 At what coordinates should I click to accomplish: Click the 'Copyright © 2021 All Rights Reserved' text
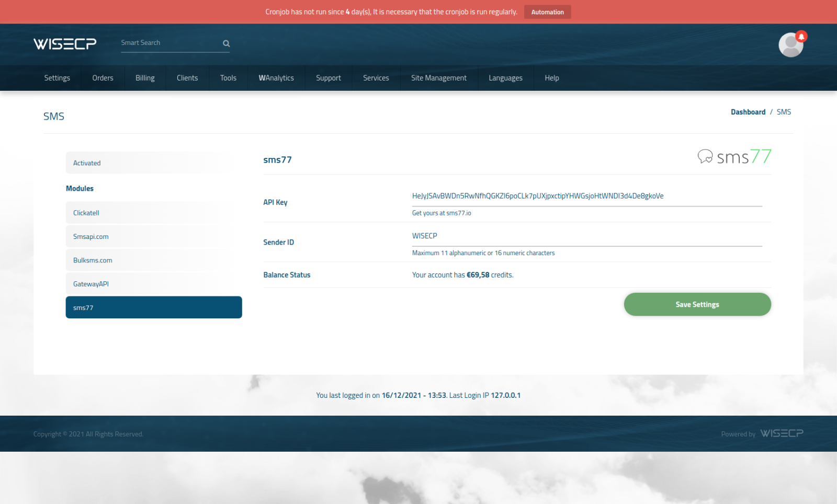coord(88,434)
